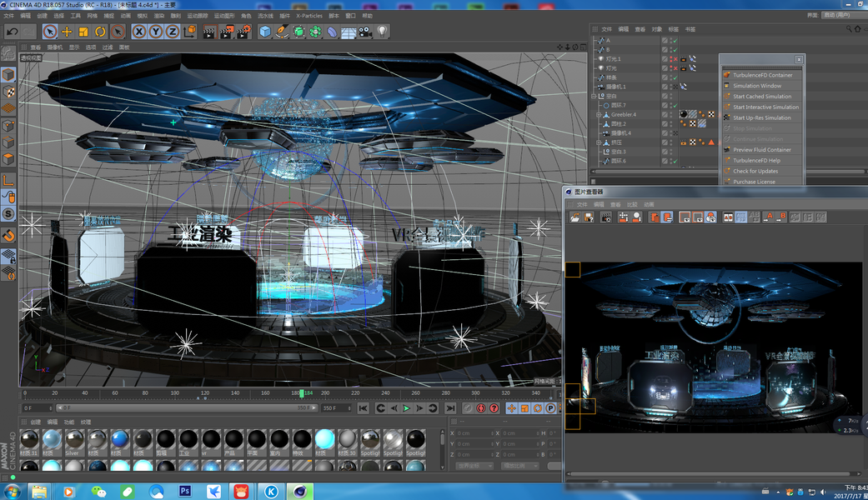This screenshot has height=500, width=868.
Task: Open TurbulenceFD Help
Action: [762, 160]
